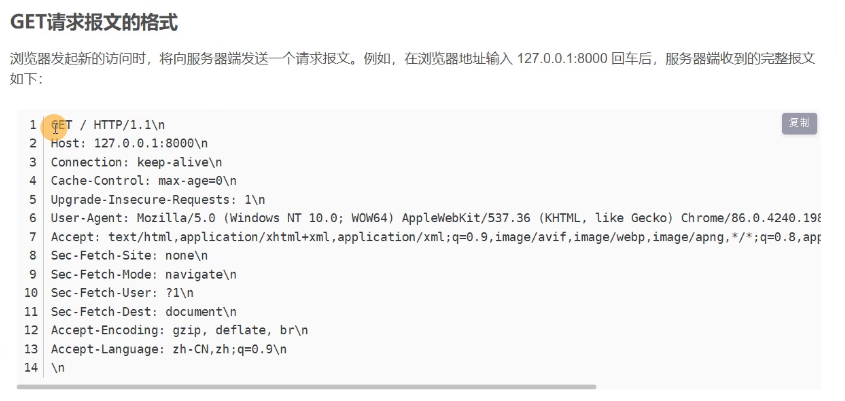
Task: Click the Sec-Fetch-Site: none line
Action: coord(129,255)
